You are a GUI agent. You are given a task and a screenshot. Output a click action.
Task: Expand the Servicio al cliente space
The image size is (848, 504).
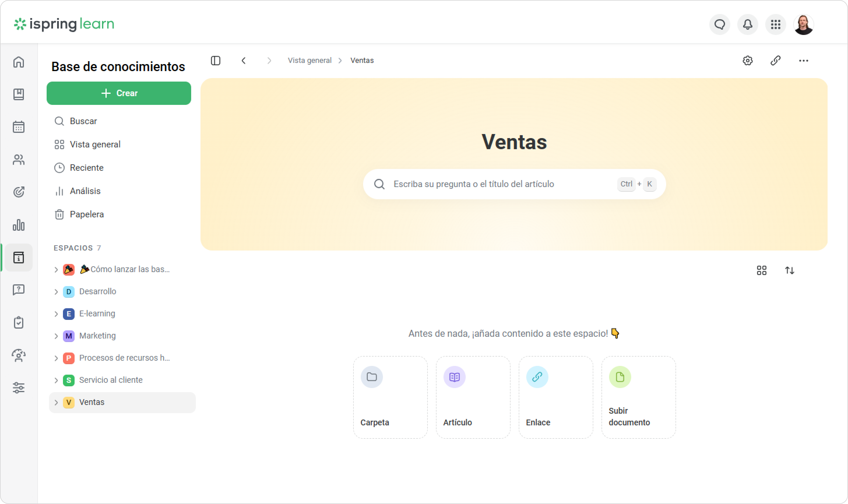point(56,380)
